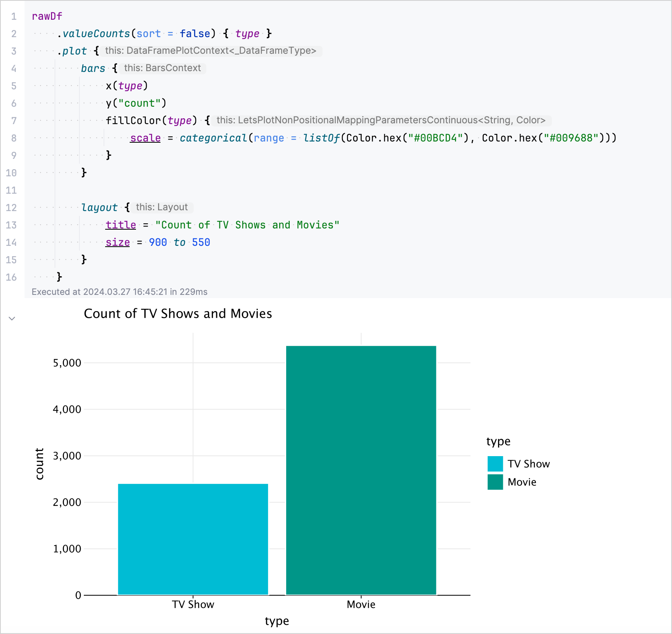Select the underlined 'size' parameter
Viewport: 672px width, 634px height.
pos(117,242)
